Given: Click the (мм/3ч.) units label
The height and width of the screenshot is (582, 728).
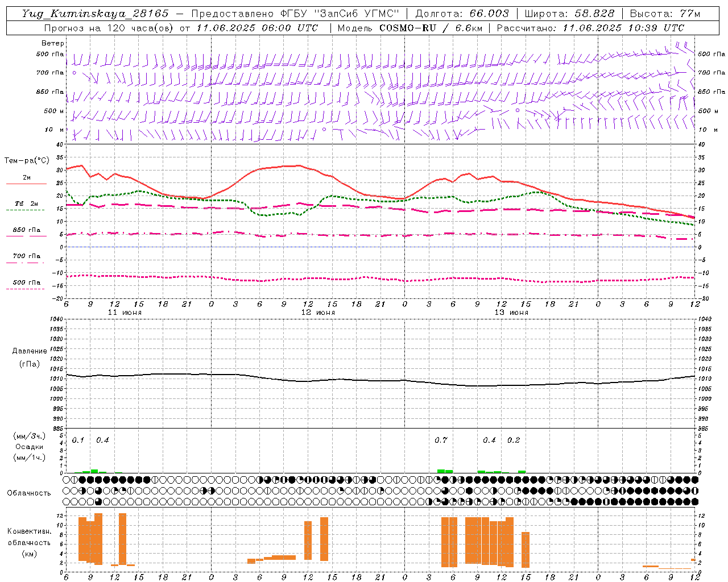Looking at the screenshot, I should pyautogui.click(x=29, y=436).
